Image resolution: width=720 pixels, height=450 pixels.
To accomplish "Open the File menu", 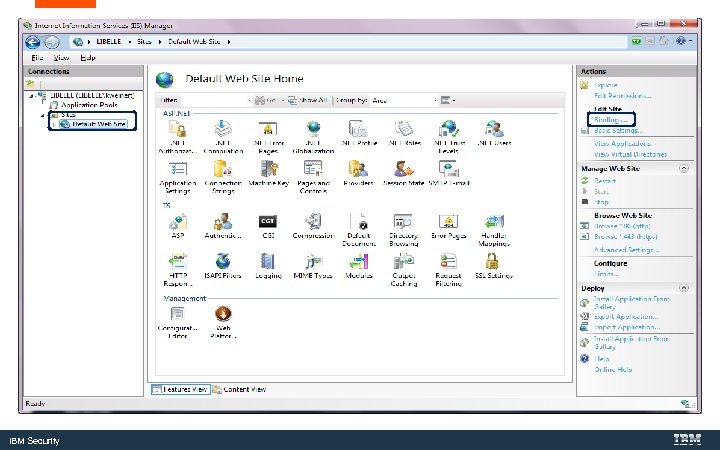I will pyautogui.click(x=37, y=57).
